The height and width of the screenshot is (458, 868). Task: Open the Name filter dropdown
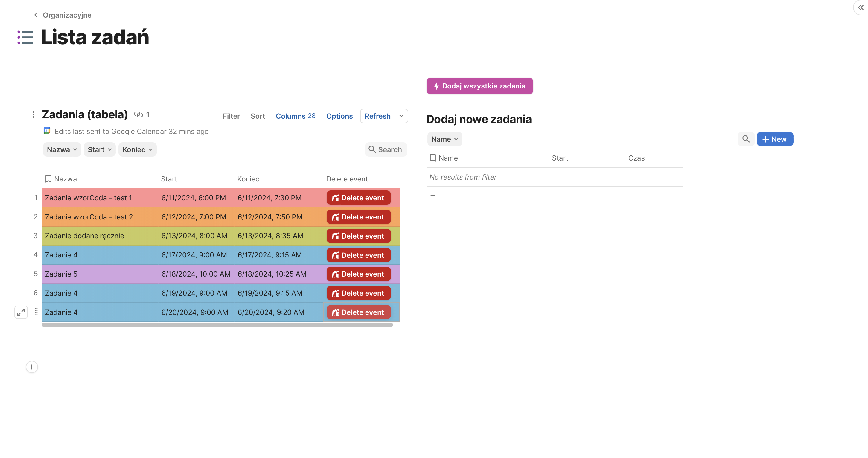pos(444,139)
